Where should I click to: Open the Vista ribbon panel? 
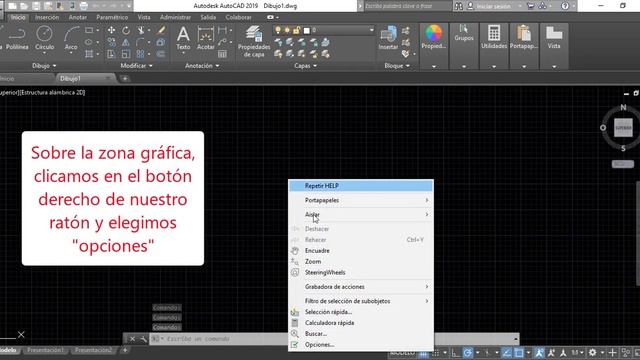tap(554, 38)
